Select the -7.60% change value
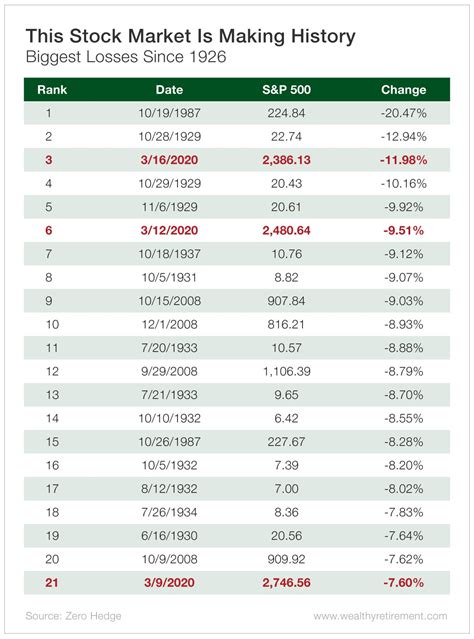The height and width of the screenshot is (639, 474). tap(403, 582)
